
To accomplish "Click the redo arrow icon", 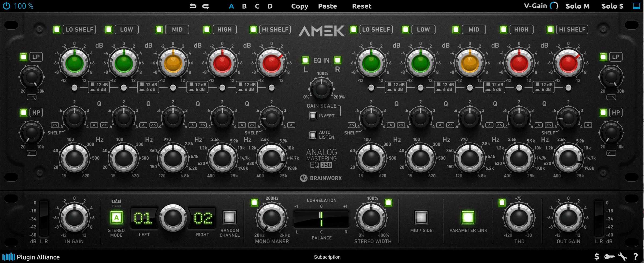I will click(x=206, y=6).
